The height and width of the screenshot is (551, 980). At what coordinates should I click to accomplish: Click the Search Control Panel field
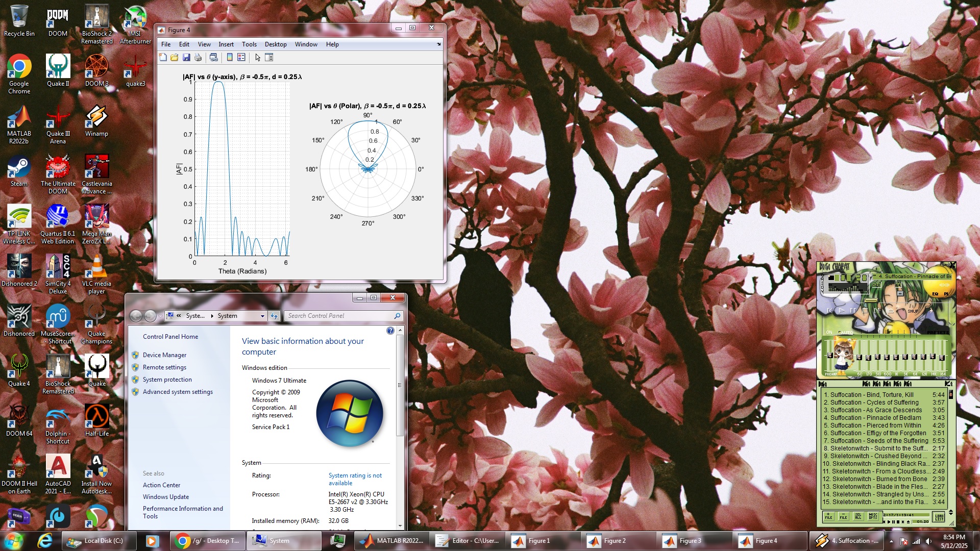coord(343,316)
